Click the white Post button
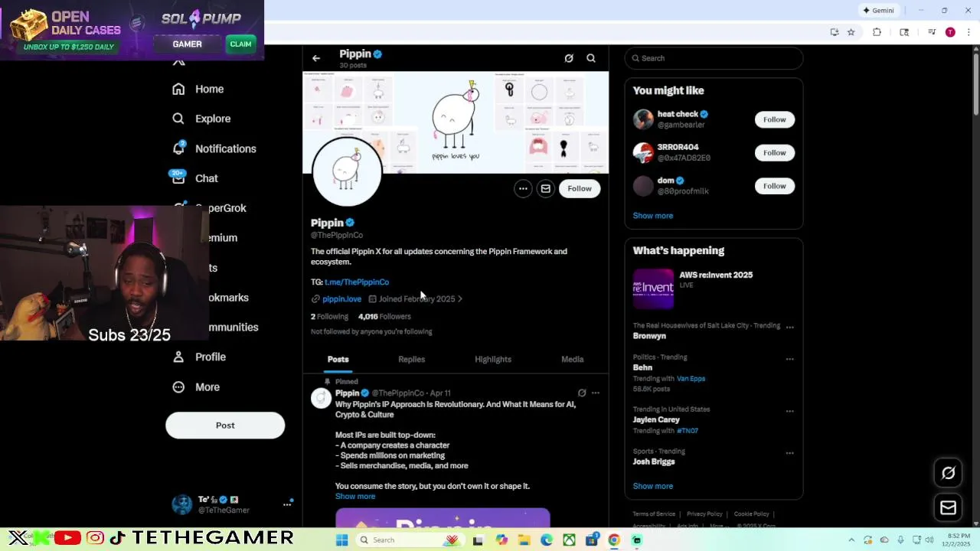Image resolution: width=980 pixels, height=551 pixels. point(225,425)
